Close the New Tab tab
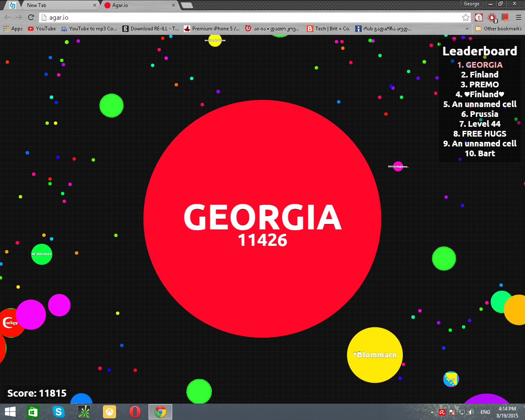The image size is (525, 420). click(95, 5)
